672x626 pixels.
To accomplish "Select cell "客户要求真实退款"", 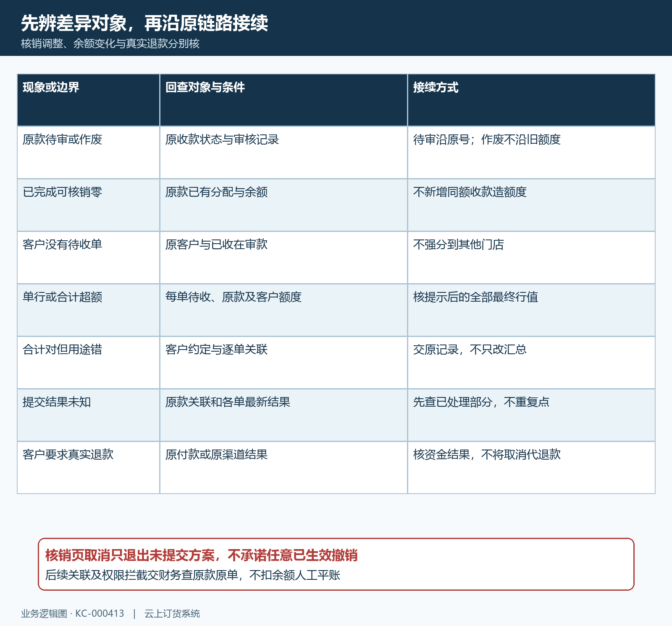I will [88, 468].
